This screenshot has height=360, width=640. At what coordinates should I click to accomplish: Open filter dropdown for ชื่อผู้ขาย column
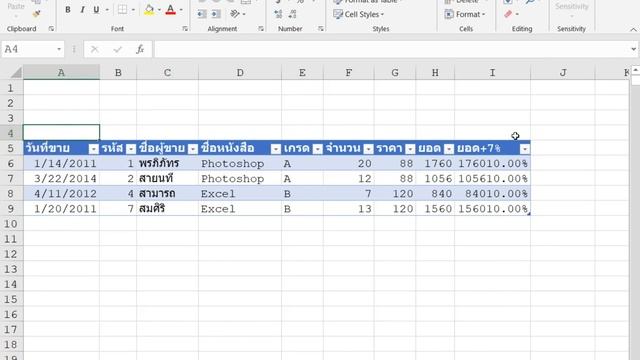tap(193, 149)
